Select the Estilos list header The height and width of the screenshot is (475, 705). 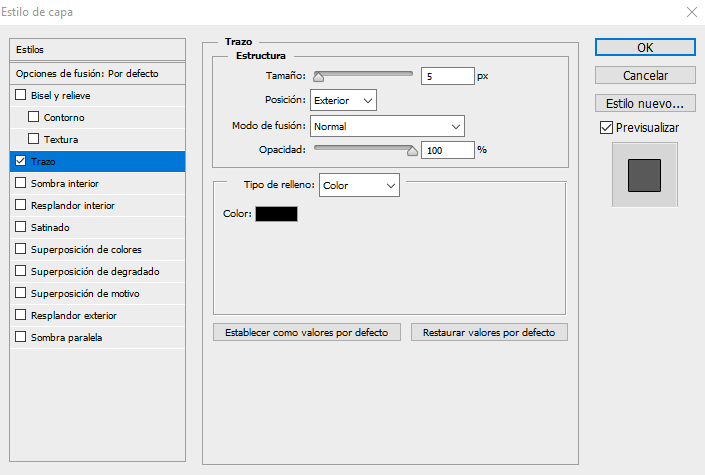tap(98, 49)
